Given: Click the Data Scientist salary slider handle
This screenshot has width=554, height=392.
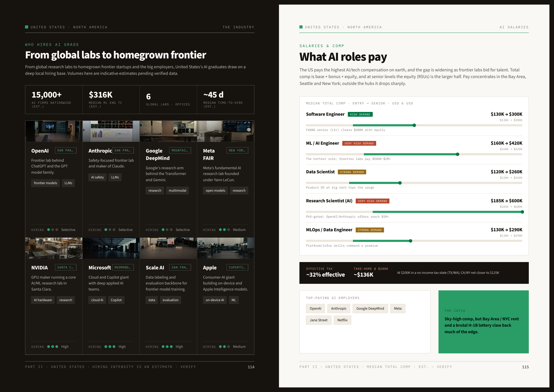Looking at the screenshot, I should [400, 183].
